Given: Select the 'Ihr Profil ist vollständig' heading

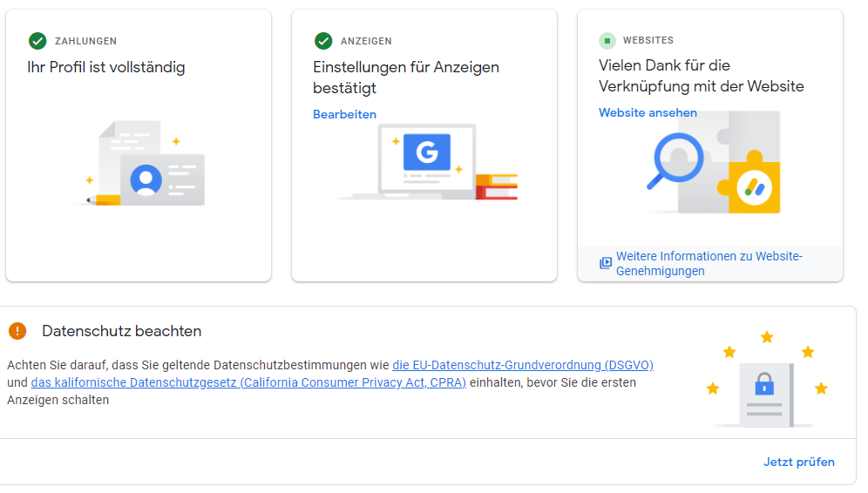Looking at the screenshot, I should tap(106, 67).
